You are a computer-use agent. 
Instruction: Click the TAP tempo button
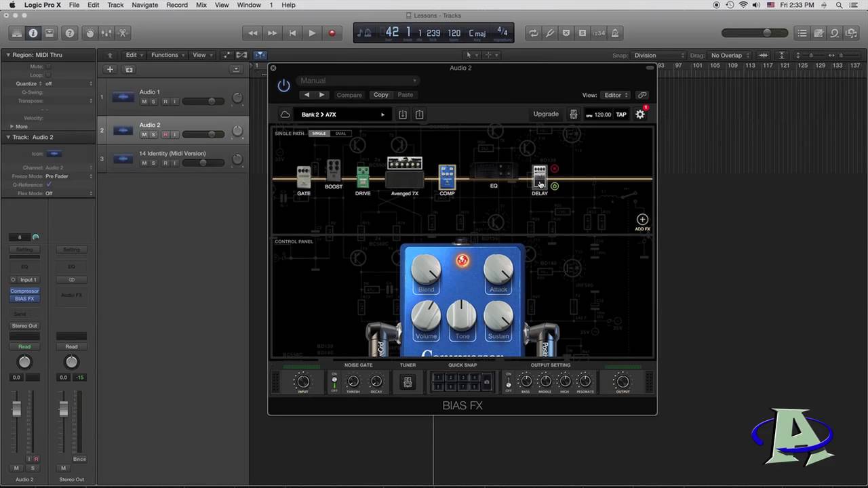click(621, 115)
